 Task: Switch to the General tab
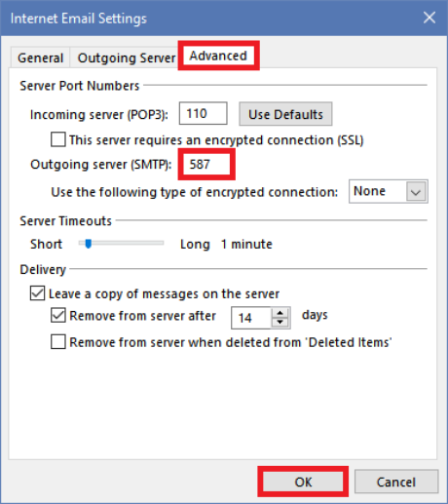click(x=40, y=58)
